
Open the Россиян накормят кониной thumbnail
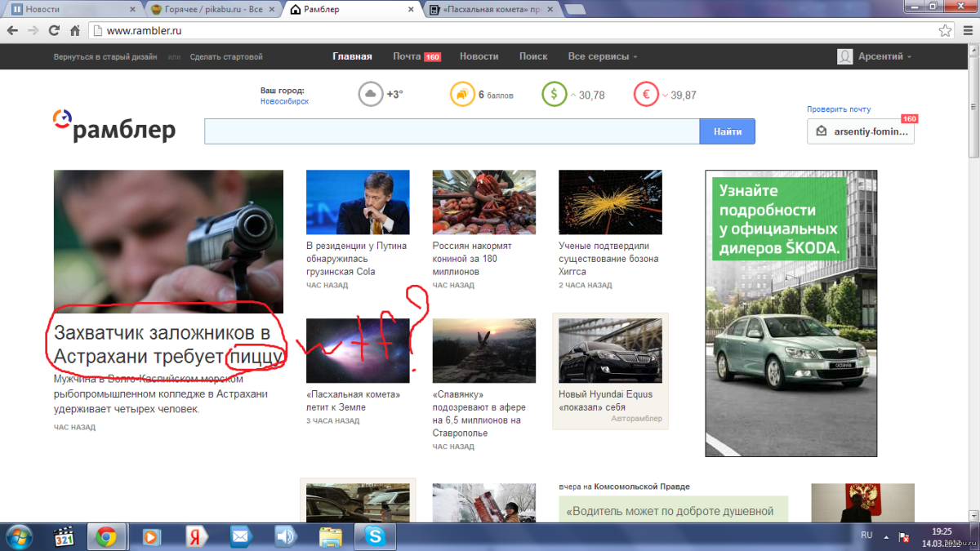point(484,202)
